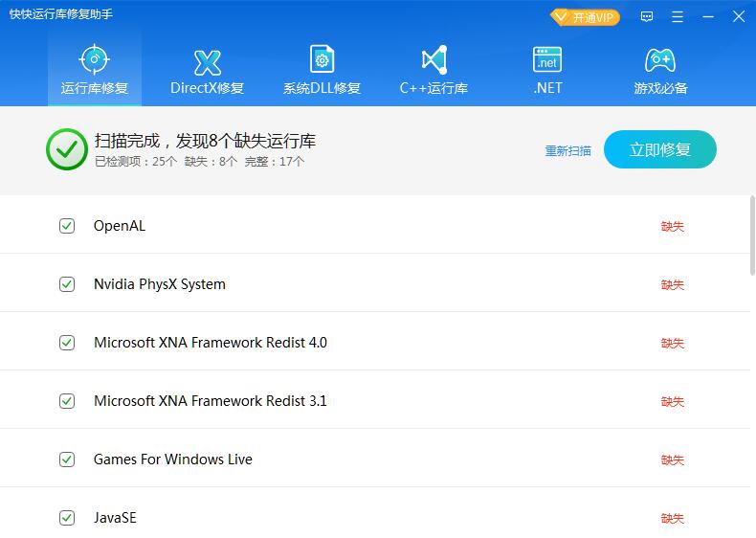Viewport: 756px width, 538px height.
Task: Toggle the JavaSE checkbox
Action: pos(67,518)
